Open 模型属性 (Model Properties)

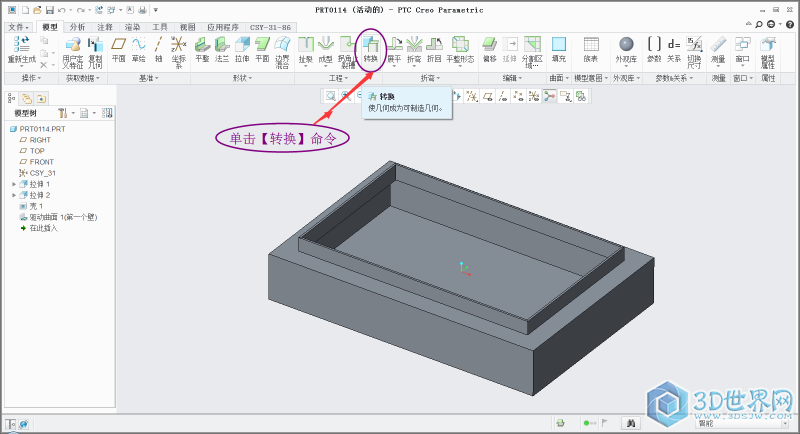[x=768, y=52]
